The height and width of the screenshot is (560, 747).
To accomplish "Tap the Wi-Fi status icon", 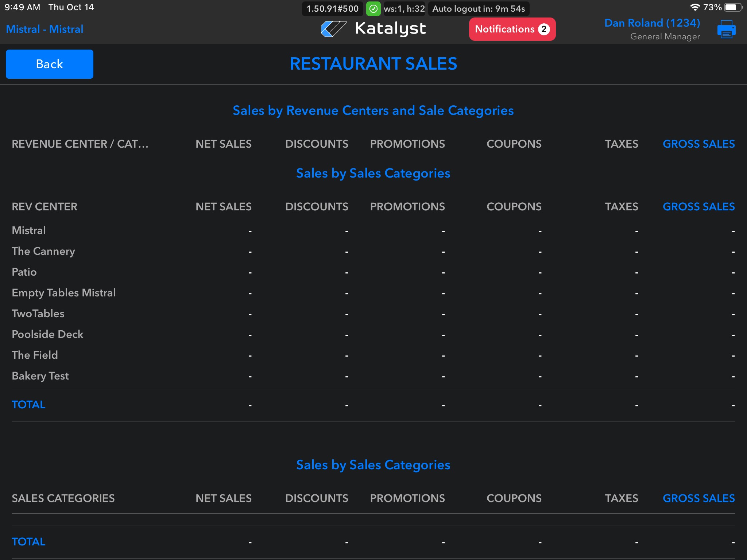I will pos(695,7).
